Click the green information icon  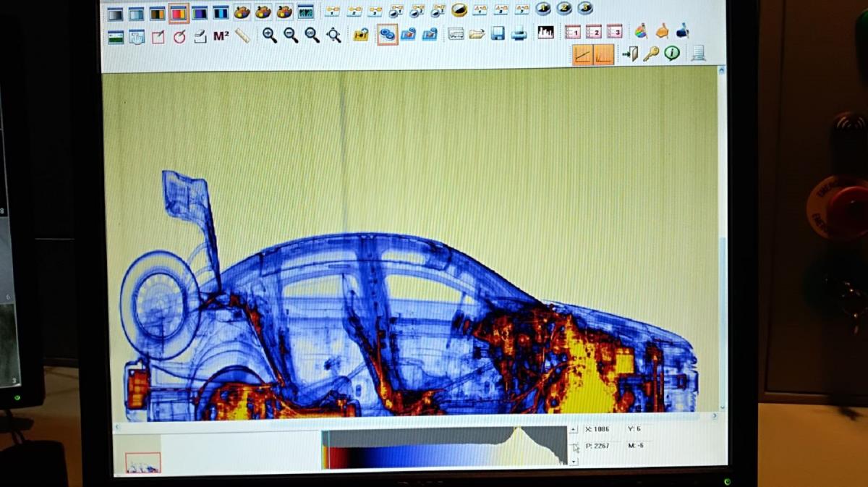click(672, 53)
